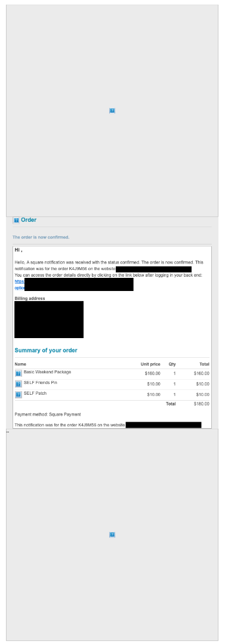Viewport: 225px width, 644px height.
Task: Click 'The order is now confirmed.' status text
Action: pyautogui.click(x=41, y=237)
